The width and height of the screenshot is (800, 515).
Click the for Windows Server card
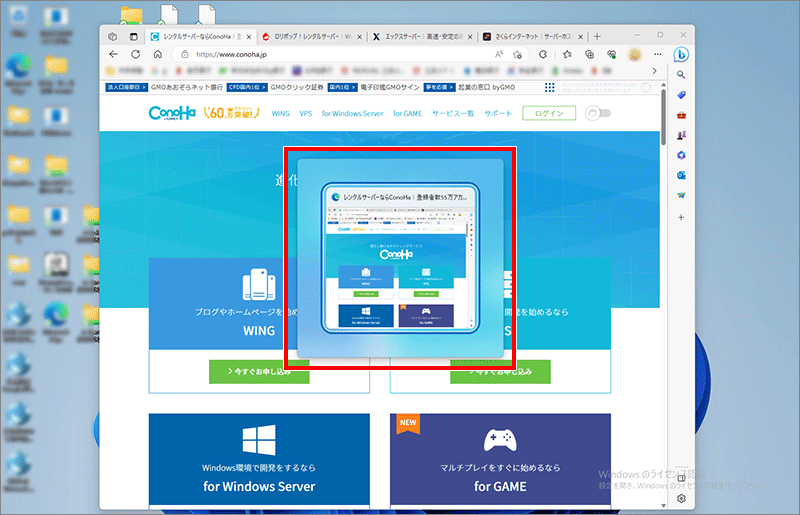(x=259, y=459)
